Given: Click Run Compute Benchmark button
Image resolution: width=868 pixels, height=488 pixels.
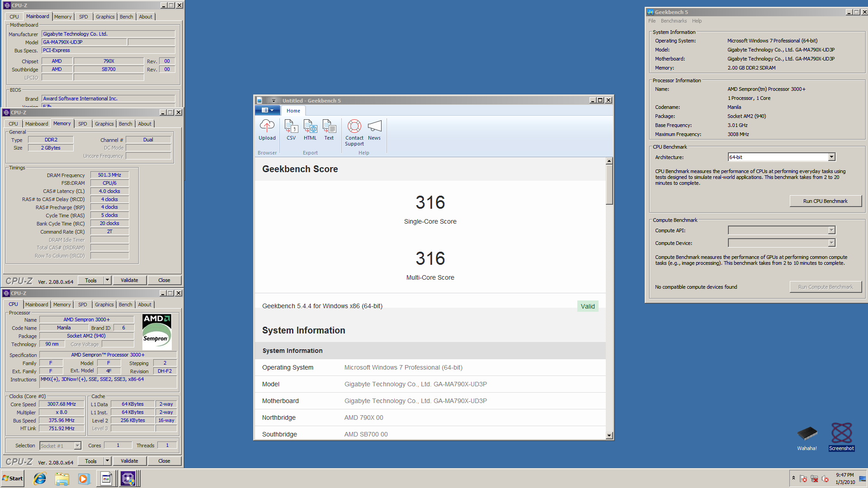Looking at the screenshot, I should [826, 287].
